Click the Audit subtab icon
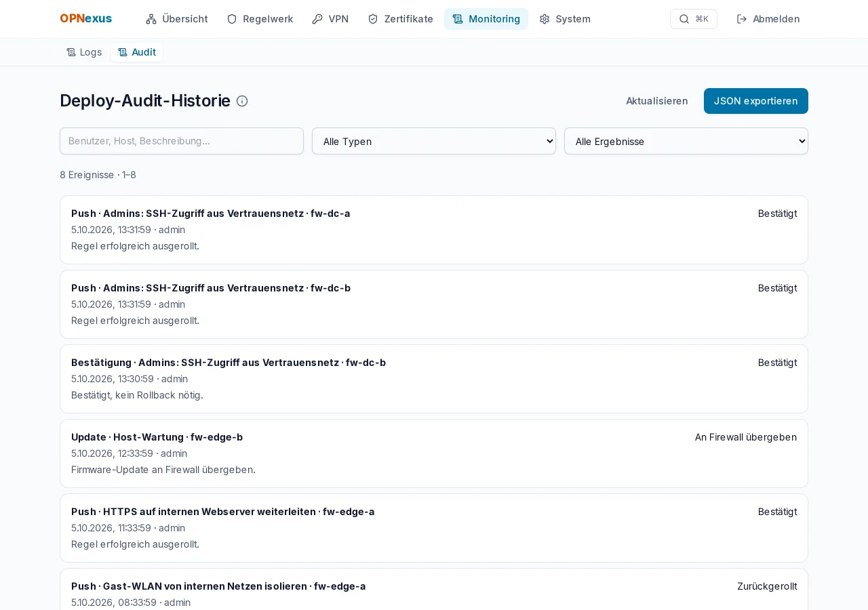The width and height of the screenshot is (868, 610). 123,52
